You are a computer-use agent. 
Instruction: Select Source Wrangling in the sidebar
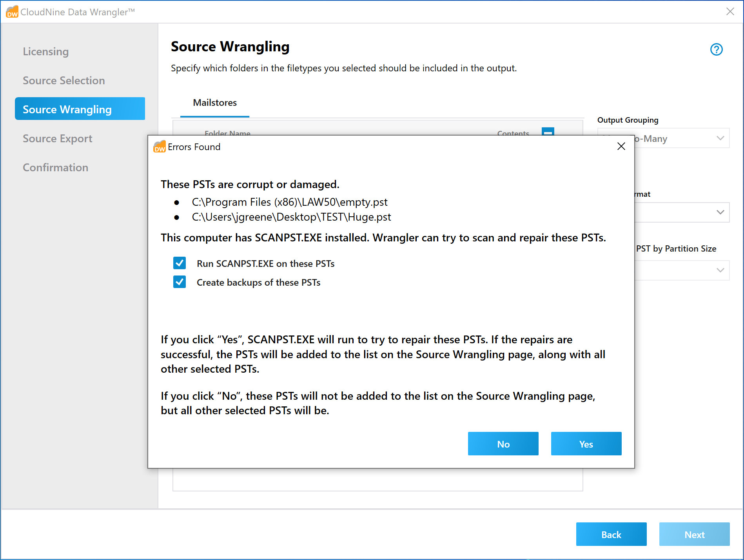pyautogui.click(x=80, y=109)
